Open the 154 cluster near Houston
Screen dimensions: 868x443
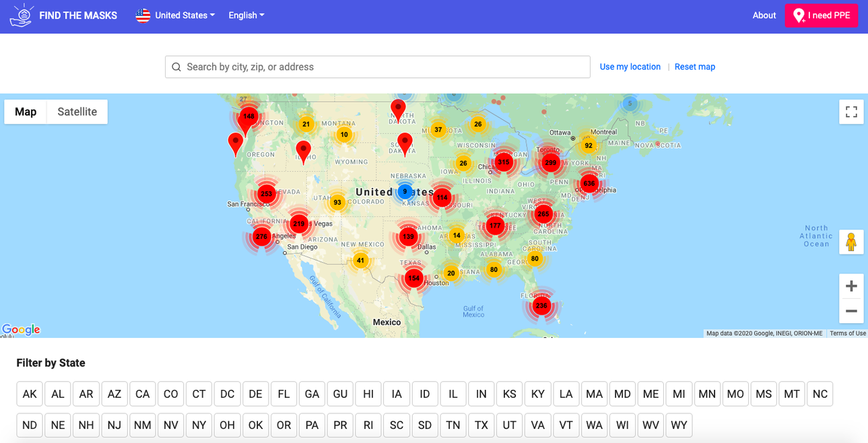pyautogui.click(x=413, y=278)
